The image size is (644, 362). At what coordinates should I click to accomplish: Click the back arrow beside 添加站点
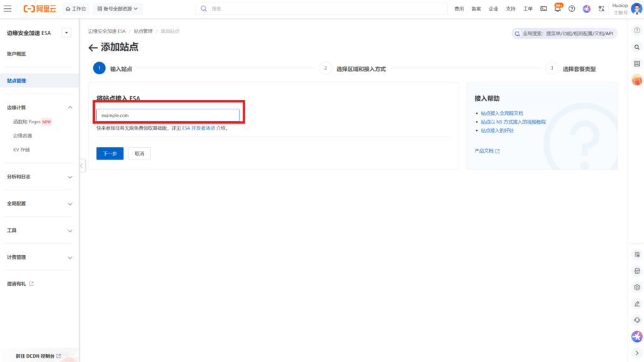[x=93, y=48]
